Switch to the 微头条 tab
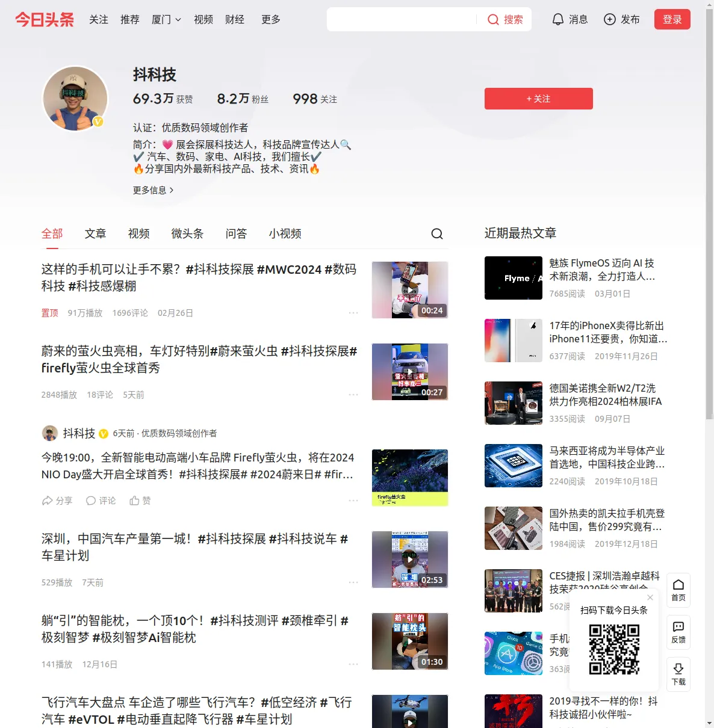 tap(188, 233)
